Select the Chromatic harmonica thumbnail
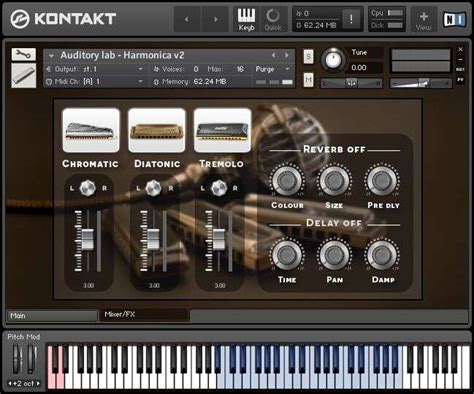Image resolution: width=474 pixels, height=394 pixels. [x=91, y=130]
